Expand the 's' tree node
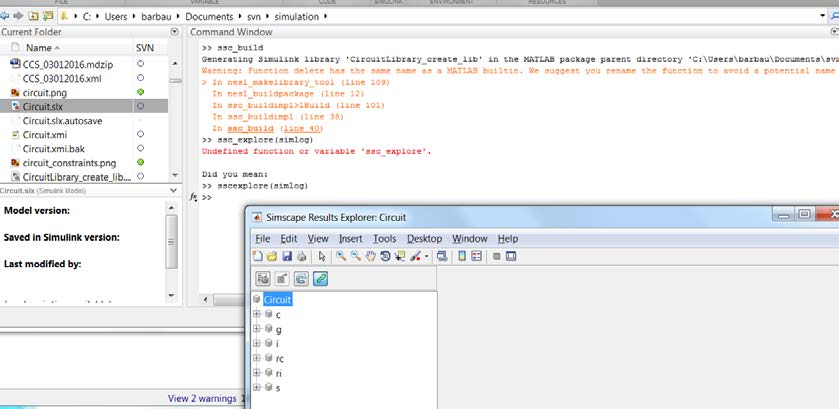This screenshot has width=839, height=409. point(257,387)
